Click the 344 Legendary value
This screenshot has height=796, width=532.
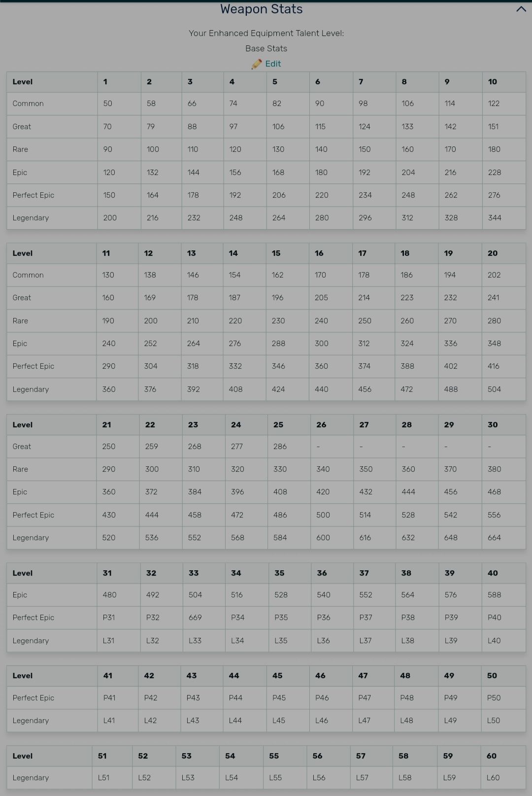pyautogui.click(x=495, y=218)
